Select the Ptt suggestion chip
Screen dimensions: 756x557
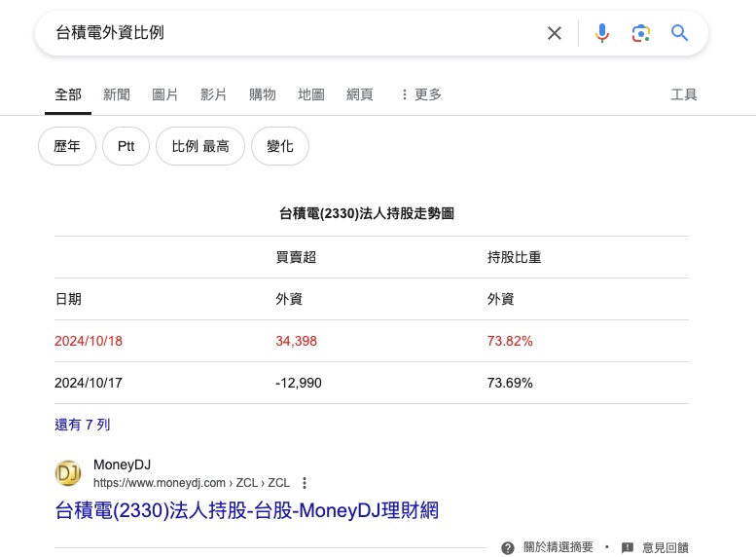point(126,146)
